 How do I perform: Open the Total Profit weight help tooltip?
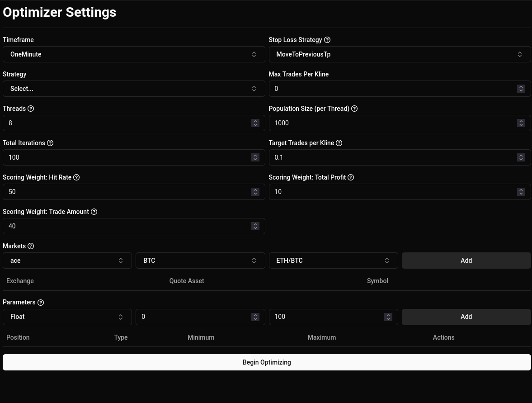point(351,177)
